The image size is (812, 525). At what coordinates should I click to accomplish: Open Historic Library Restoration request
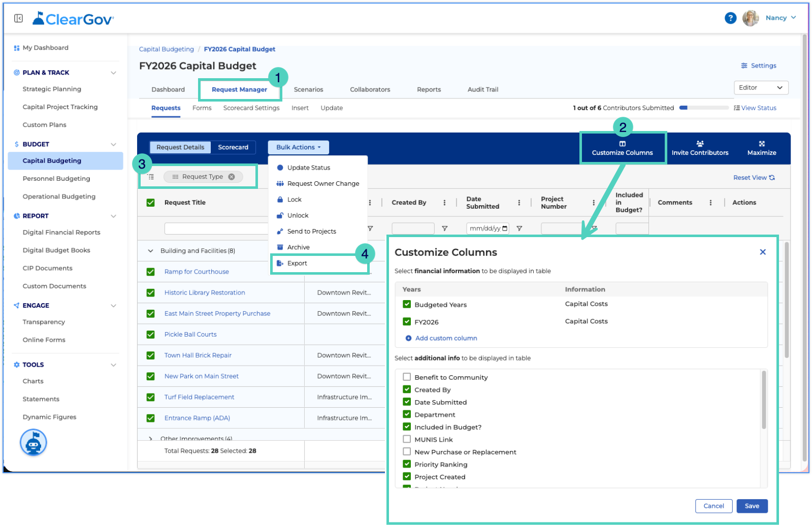[x=205, y=292]
